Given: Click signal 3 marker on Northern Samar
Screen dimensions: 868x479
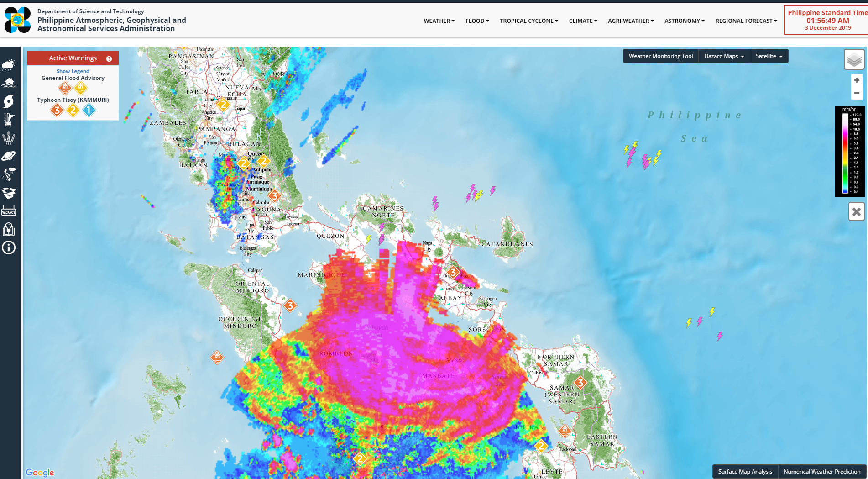Looking at the screenshot, I should tap(580, 382).
